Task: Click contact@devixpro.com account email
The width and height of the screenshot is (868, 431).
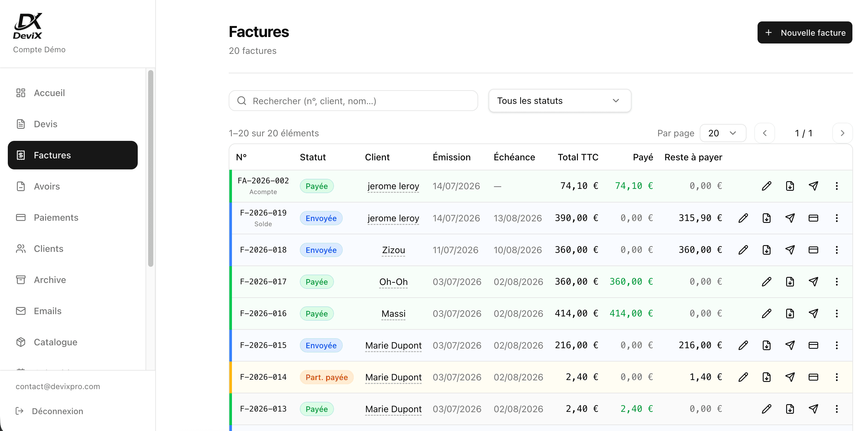Action: [58, 387]
